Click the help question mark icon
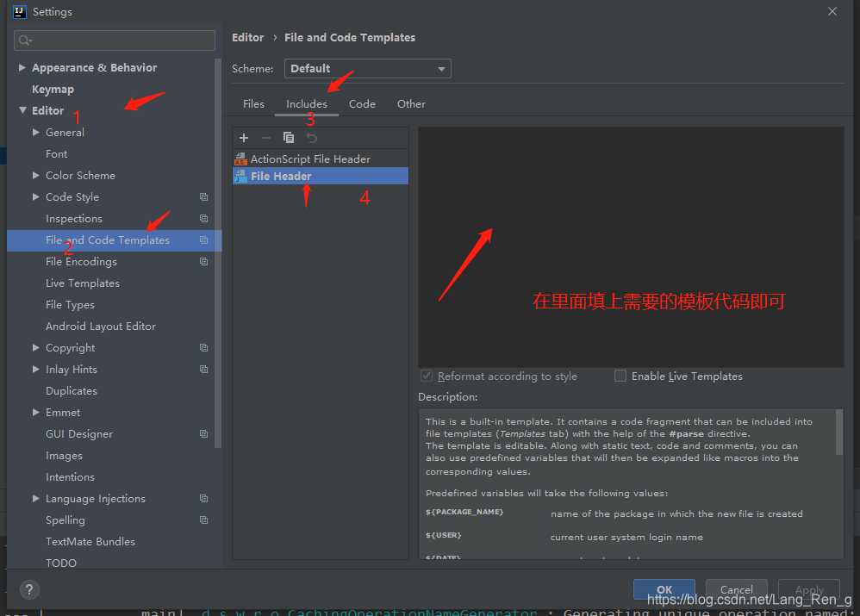860x616 pixels. 29,589
